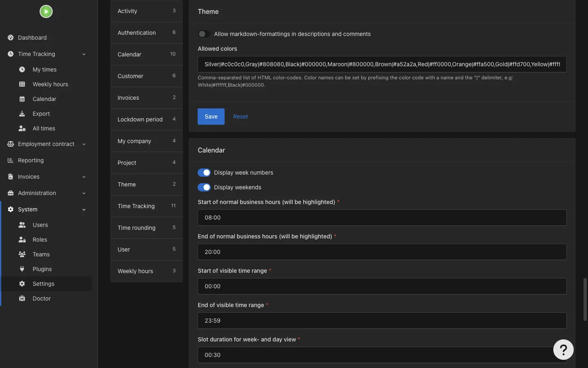The width and height of the screenshot is (588, 368).
Task: Open the Doctor page
Action: tap(42, 298)
